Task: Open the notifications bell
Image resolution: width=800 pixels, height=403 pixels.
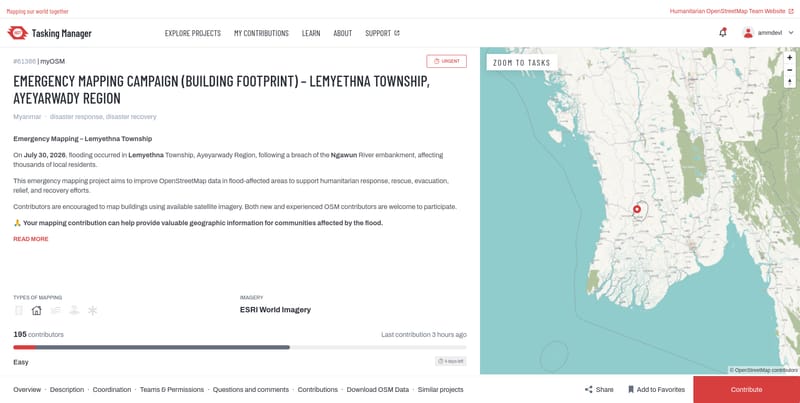Action: coord(722,33)
